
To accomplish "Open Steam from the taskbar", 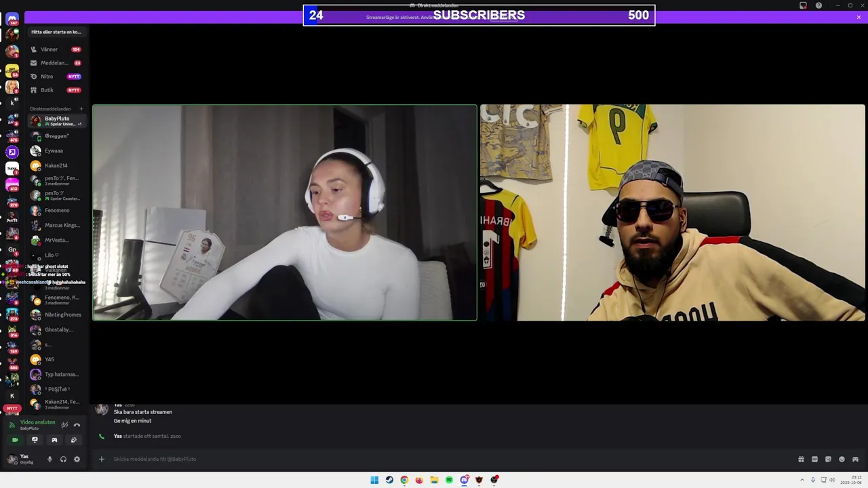I will (x=389, y=480).
